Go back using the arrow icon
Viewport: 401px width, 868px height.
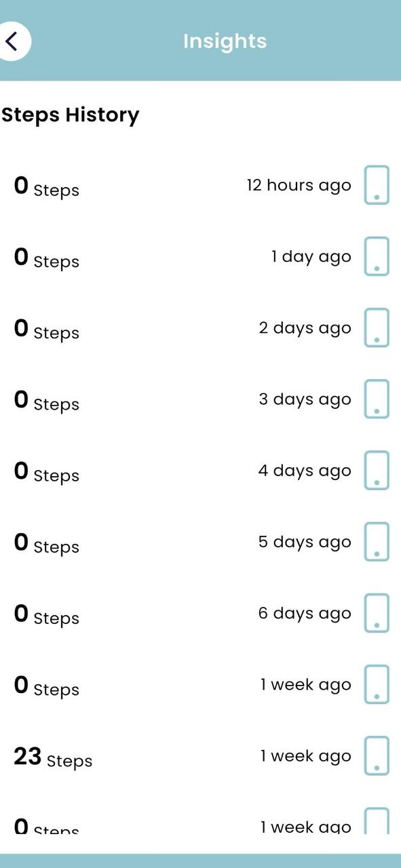(12, 41)
